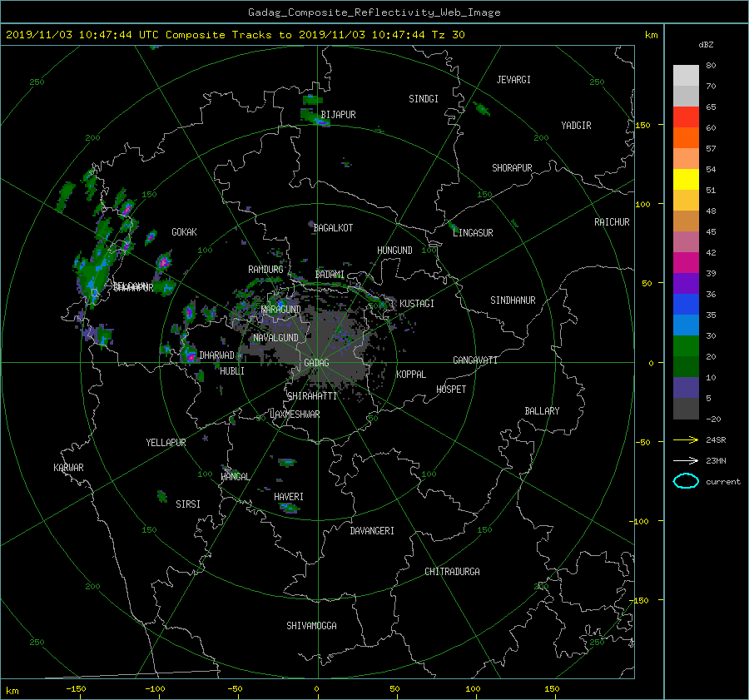The width and height of the screenshot is (749, 700).
Task: Click the strong echo cell near DHARWAD
Action: click(190, 355)
